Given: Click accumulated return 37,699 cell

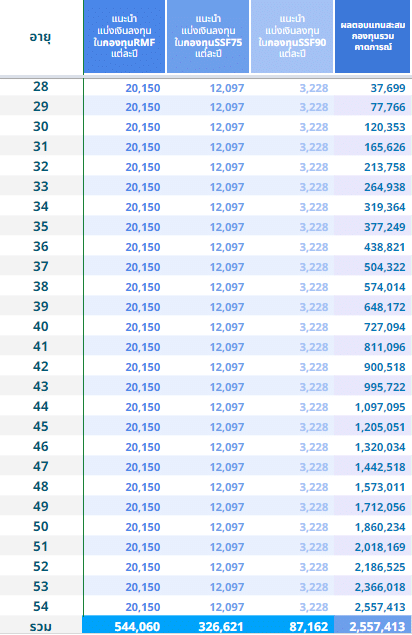Looking at the screenshot, I should (x=388, y=88).
